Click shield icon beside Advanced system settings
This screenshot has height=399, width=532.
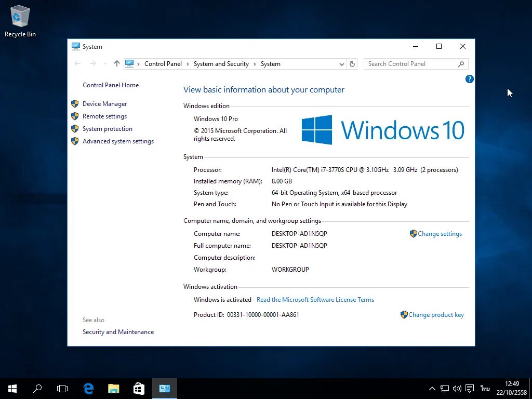(x=75, y=141)
